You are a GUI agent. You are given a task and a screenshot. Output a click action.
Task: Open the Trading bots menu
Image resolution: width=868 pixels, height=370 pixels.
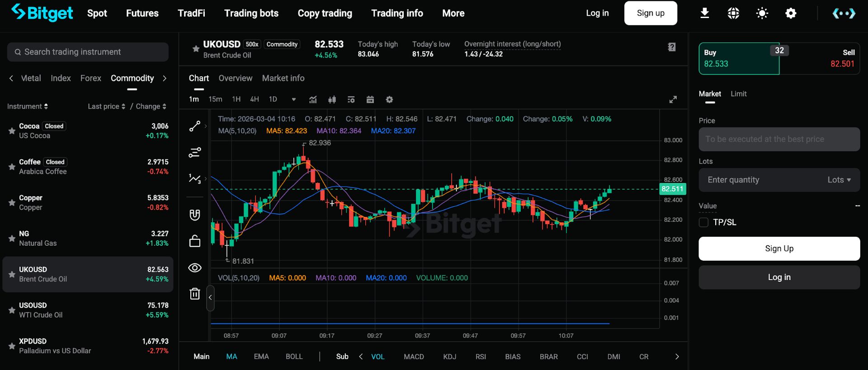pyautogui.click(x=251, y=13)
